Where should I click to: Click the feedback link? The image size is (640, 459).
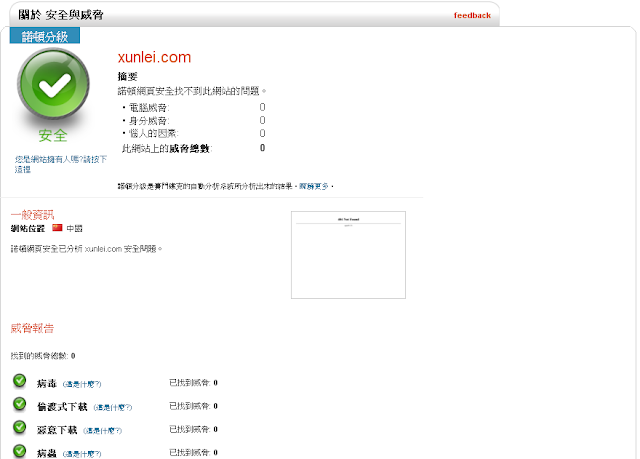(472, 16)
